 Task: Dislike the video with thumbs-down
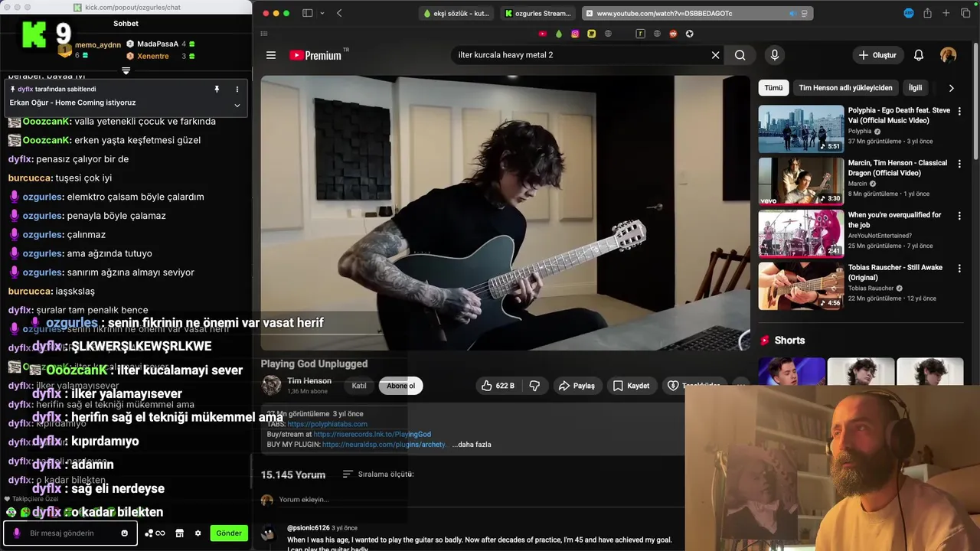coord(534,386)
